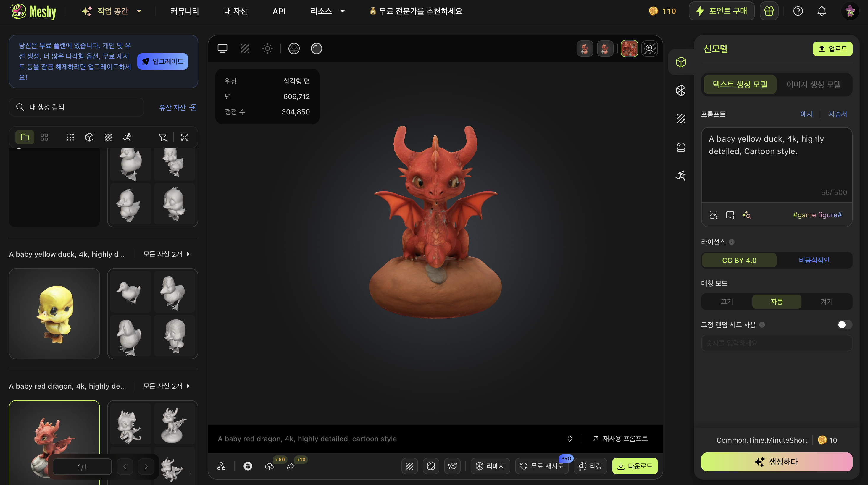Select the 3D model cube in right sidebar
868x485 pixels.
coord(681,62)
